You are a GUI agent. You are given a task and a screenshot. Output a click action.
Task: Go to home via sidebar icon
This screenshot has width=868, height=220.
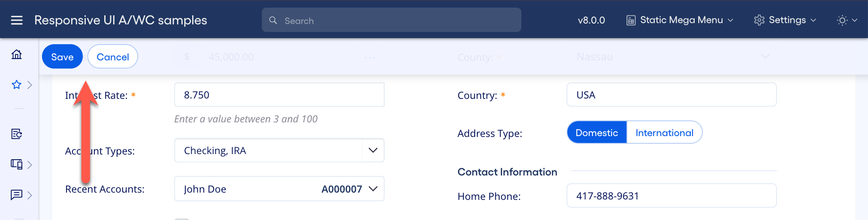click(x=17, y=54)
